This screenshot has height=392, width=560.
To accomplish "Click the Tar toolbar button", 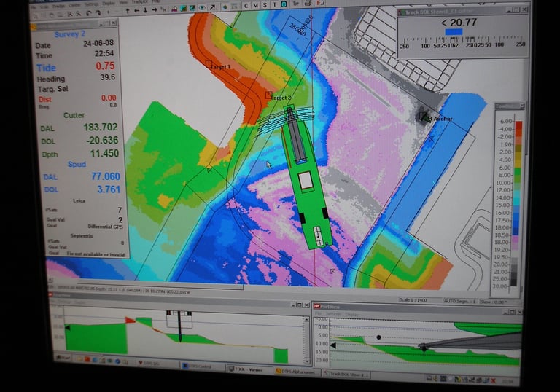I will pyautogui.click(x=296, y=4).
